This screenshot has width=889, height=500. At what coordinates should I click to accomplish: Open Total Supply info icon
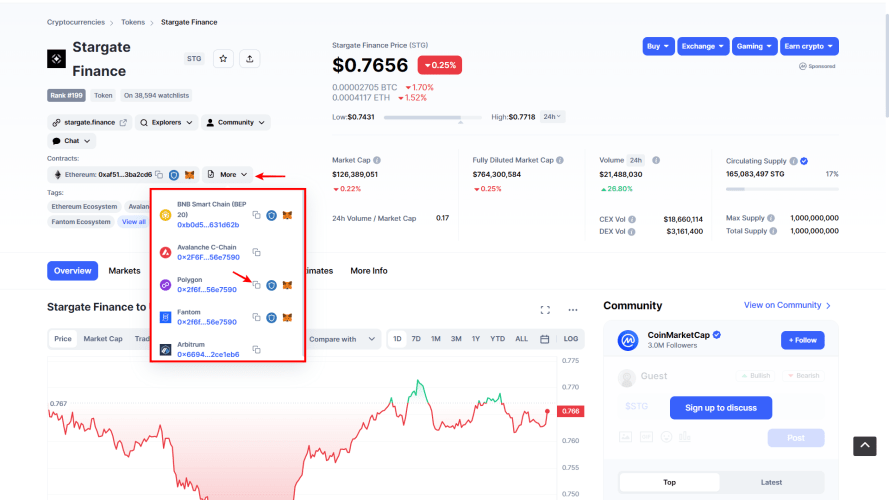tap(773, 231)
